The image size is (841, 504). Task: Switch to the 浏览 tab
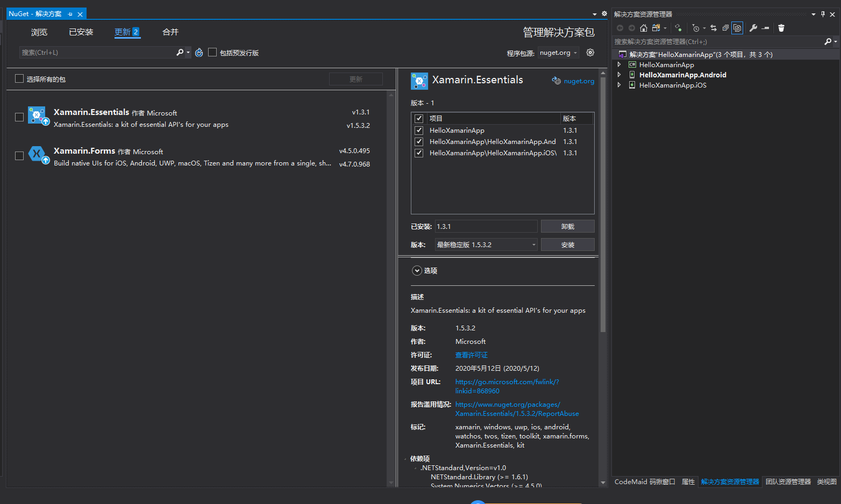click(39, 32)
